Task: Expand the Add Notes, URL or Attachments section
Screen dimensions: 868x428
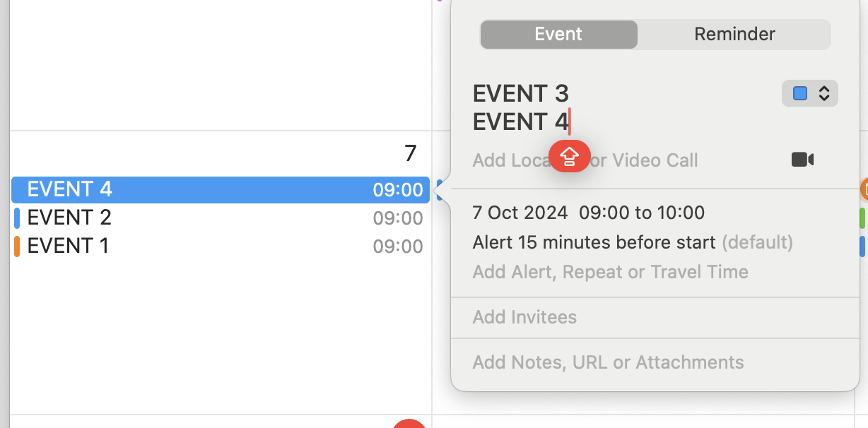Action: [607, 362]
